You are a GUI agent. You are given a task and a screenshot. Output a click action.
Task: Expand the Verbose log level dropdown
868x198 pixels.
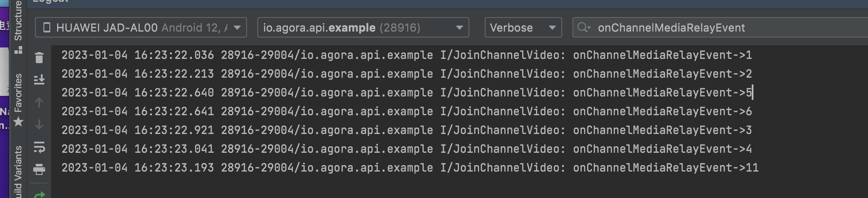(523, 28)
